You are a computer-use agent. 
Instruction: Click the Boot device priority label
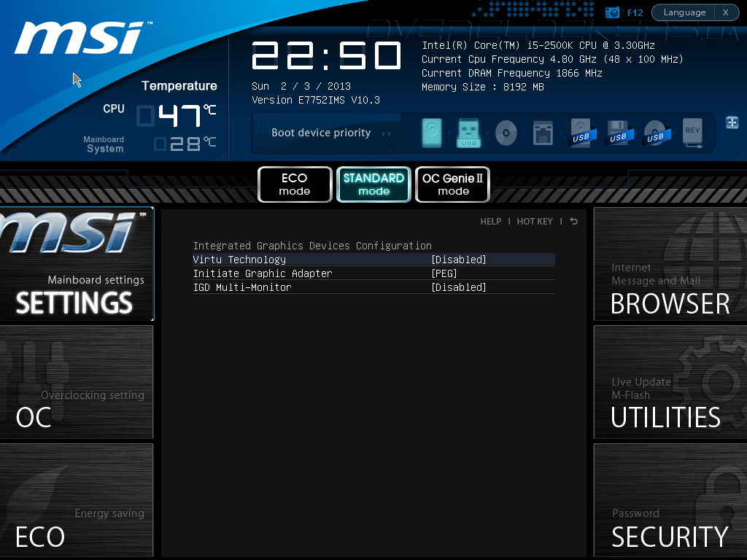[x=321, y=133]
